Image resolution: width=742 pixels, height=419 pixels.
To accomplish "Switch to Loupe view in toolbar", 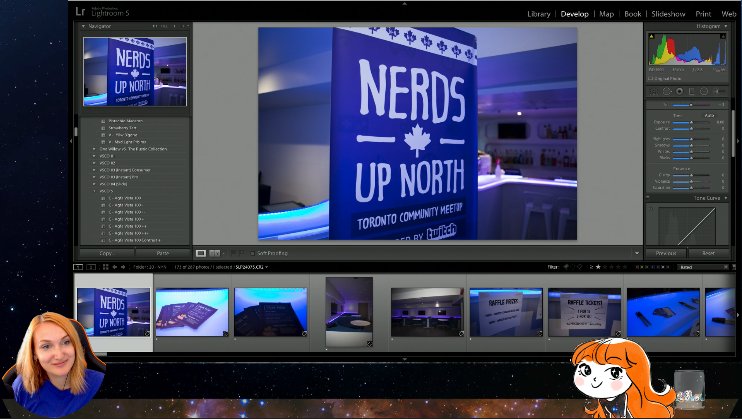I will (201, 253).
